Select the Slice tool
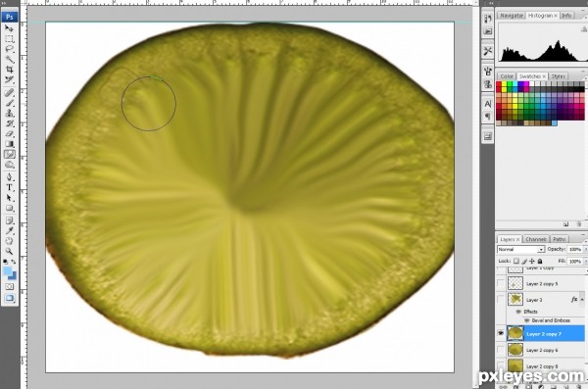The width and height of the screenshot is (588, 389). coord(10,79)
